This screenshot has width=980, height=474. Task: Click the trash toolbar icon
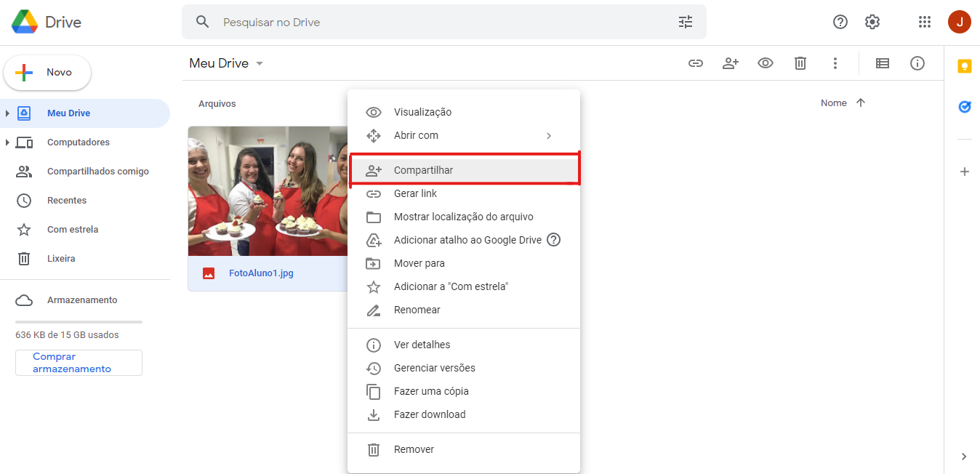pos(800,63)
